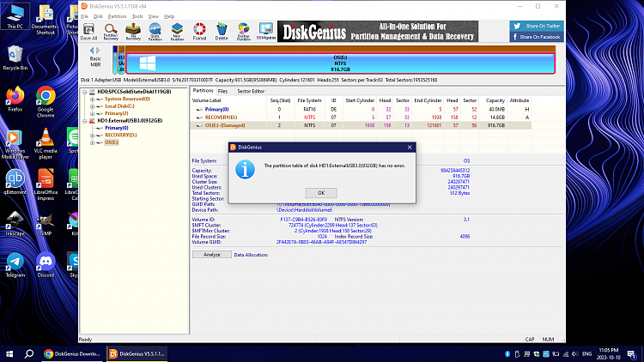Confirm dialog with OK button
This screenshot has width=644, height=362.
(321, 193)
